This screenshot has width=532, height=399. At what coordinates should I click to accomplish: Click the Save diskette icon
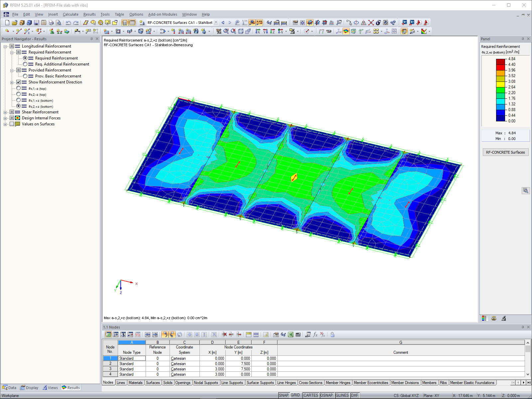(x=37, y=23)
